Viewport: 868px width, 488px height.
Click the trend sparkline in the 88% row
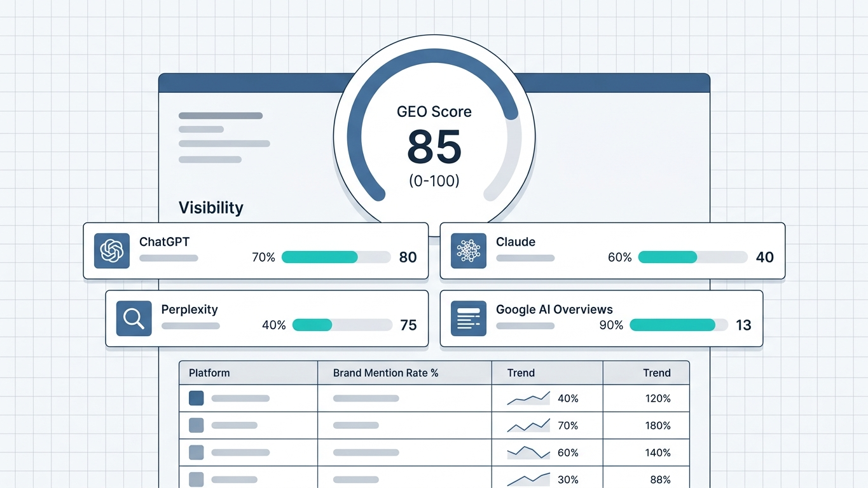(528, 479)
